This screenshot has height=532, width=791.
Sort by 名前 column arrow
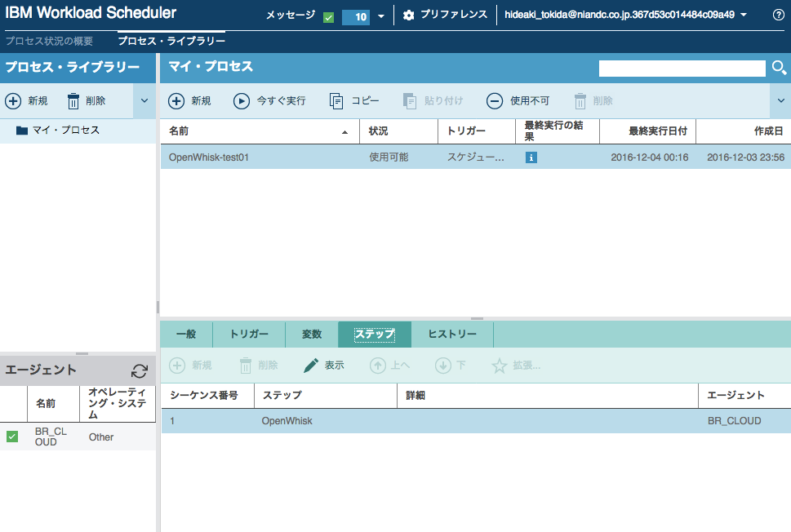pos(345,132)
